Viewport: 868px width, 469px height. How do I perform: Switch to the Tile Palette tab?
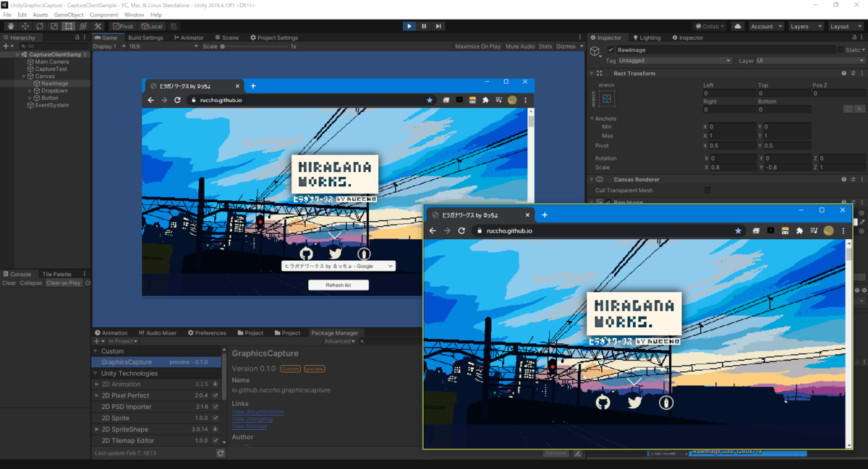pos(56,274)
